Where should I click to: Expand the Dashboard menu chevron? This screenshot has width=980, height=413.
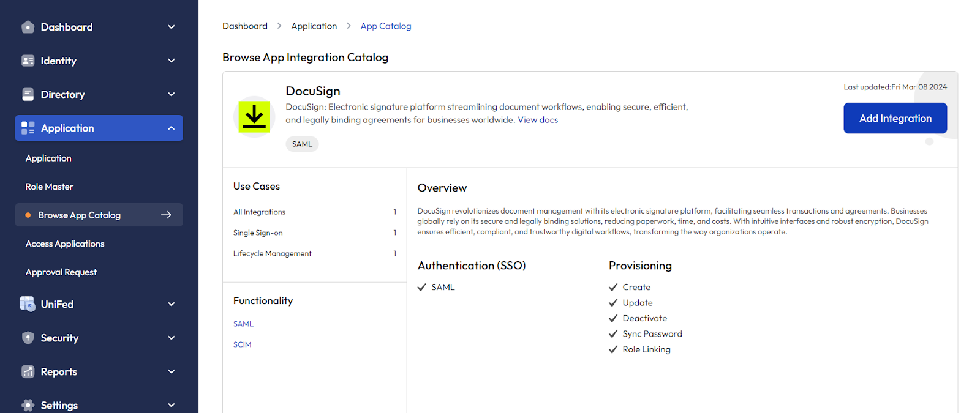[171, 27]
